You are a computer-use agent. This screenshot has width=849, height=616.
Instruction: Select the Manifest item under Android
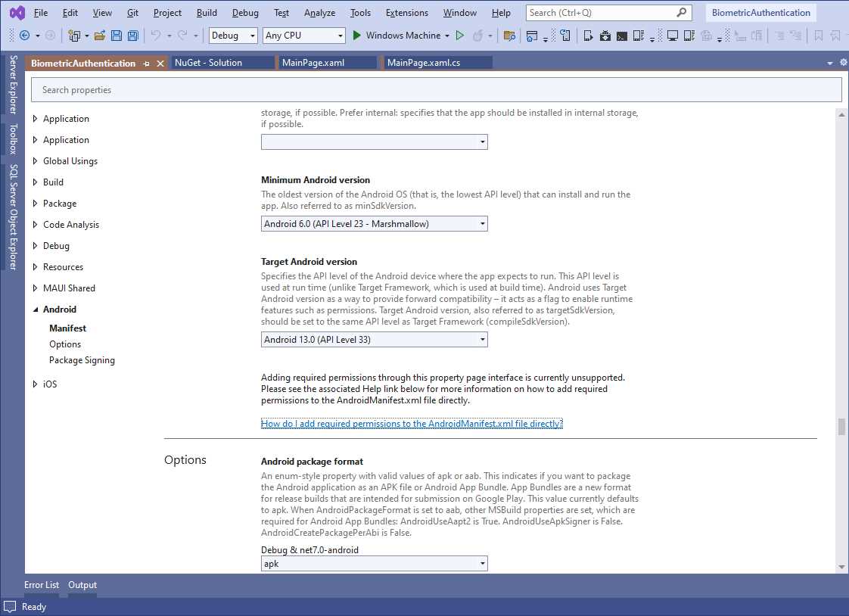67,328
